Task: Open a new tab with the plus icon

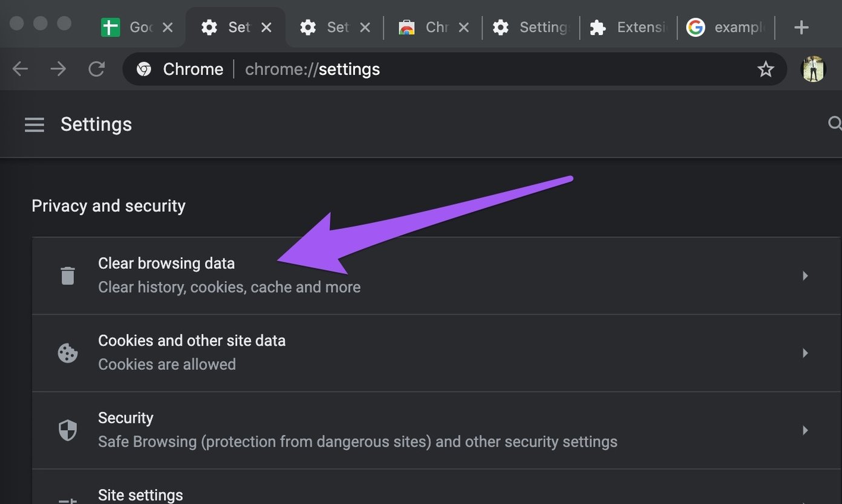Action: pos(801,27)
